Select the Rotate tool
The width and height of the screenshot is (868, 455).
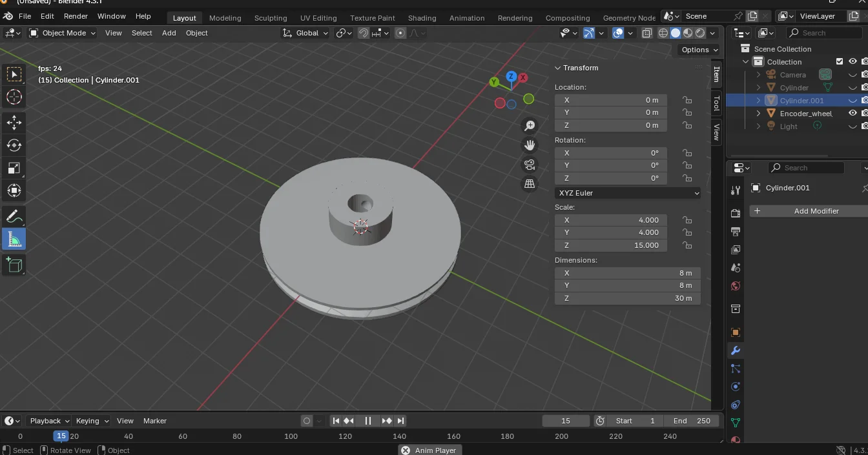click(x=14, y=145)
